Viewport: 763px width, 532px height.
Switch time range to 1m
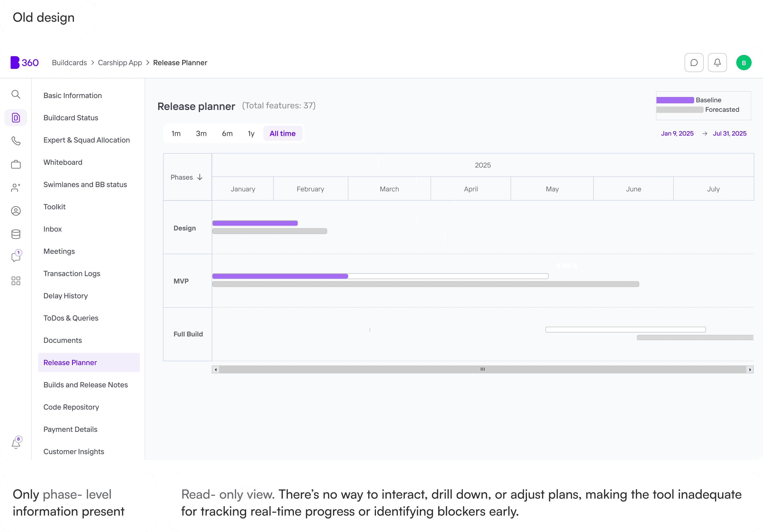click(176, 134)
